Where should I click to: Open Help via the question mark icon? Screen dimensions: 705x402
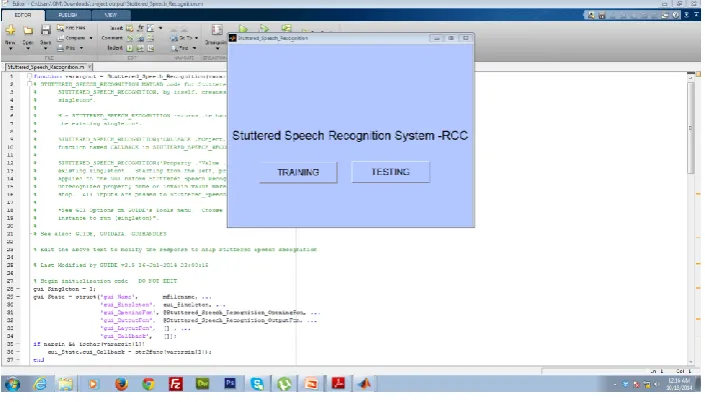[676, 15]
